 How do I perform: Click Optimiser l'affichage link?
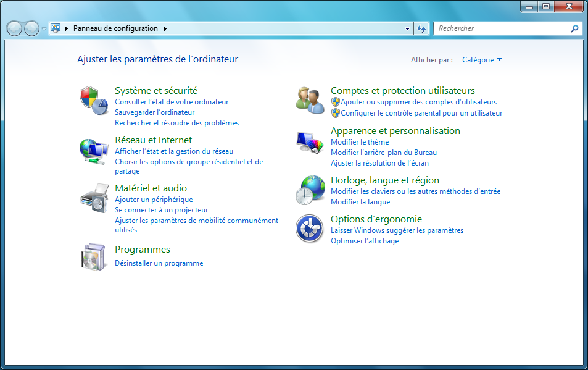pyautogui.click(x=365, y=241)
